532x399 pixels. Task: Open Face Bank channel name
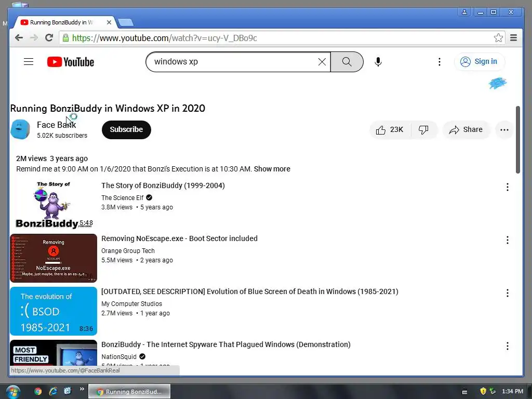(56, 125)
